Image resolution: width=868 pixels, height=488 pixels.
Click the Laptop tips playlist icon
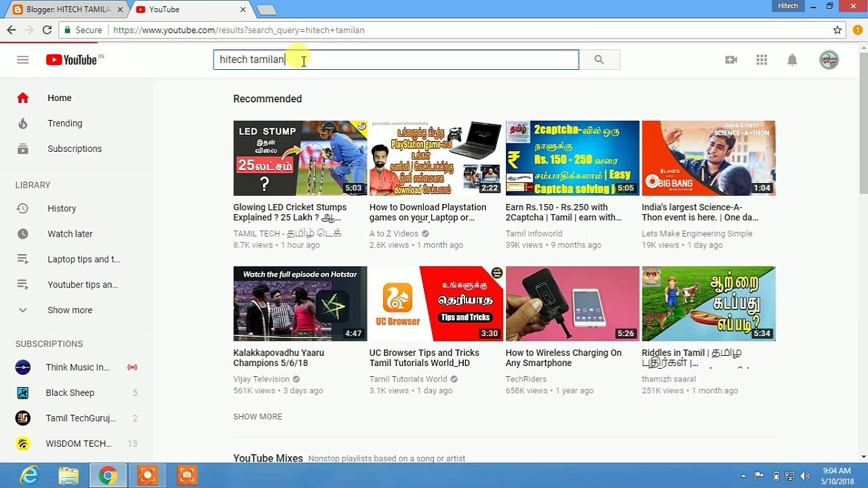pos(22,259)
